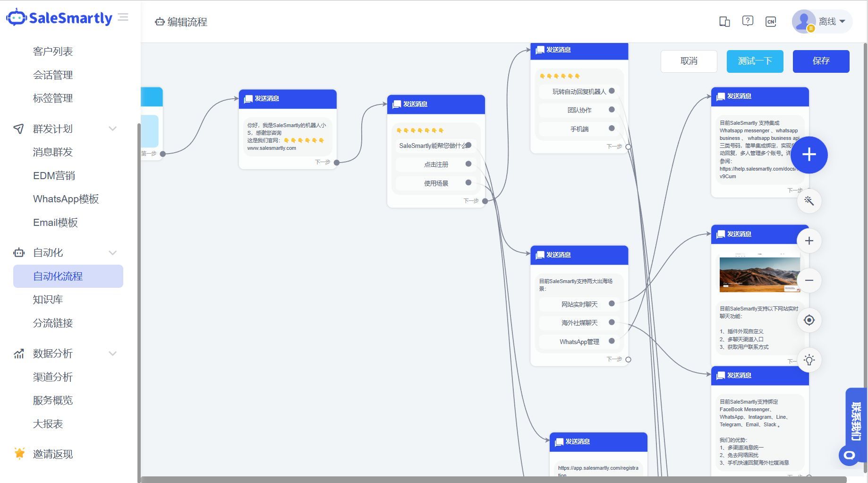868x483 pixels.
Task: Click the 自动化 robot icon
Action: pos(19,252)
